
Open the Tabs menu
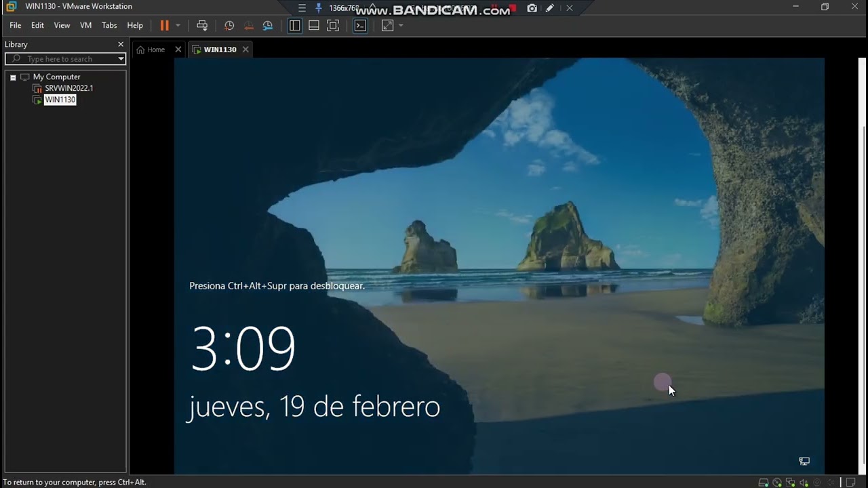click(x=109, y=25)
